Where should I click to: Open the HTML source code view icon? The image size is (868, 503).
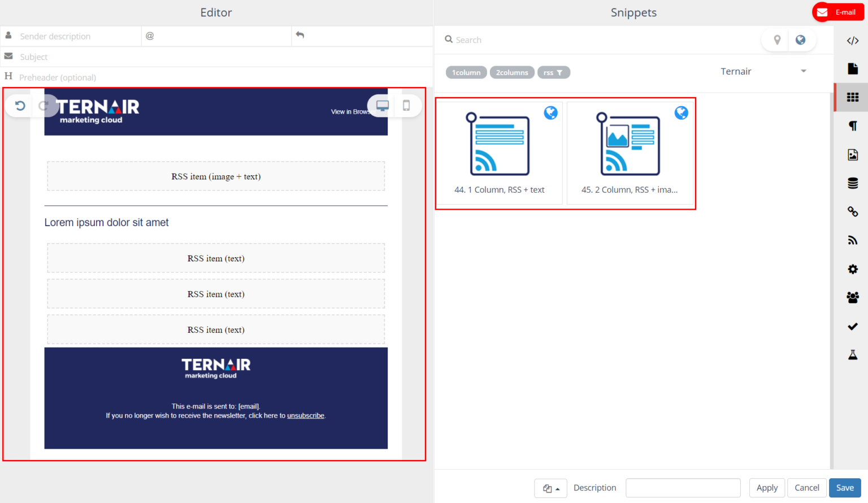click(x=853, y=41)
